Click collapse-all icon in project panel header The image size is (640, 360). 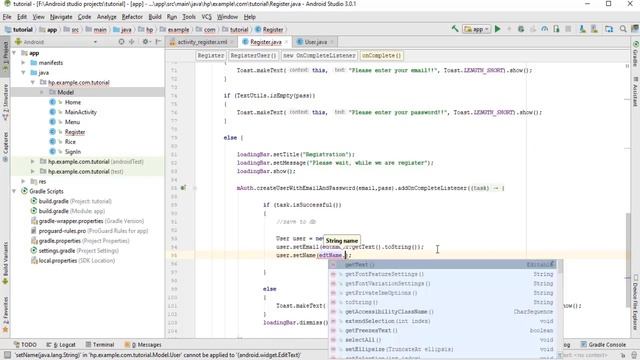(131, 42)
